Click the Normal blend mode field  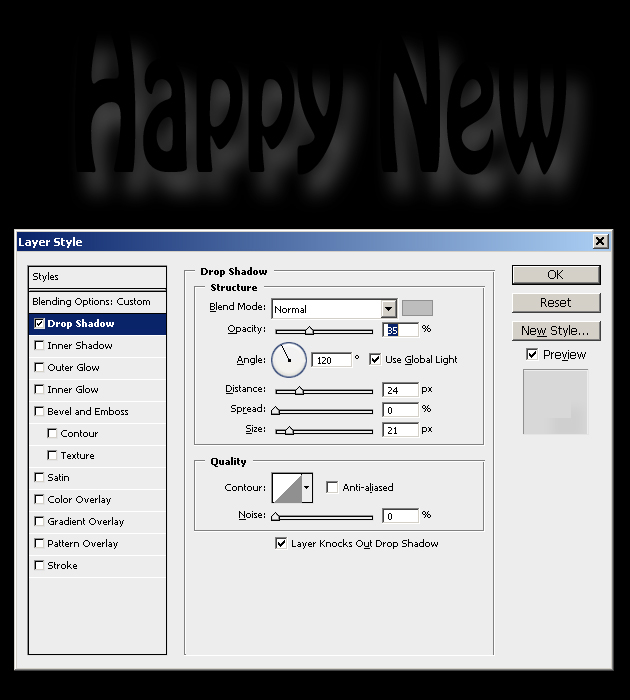[327, 309]
